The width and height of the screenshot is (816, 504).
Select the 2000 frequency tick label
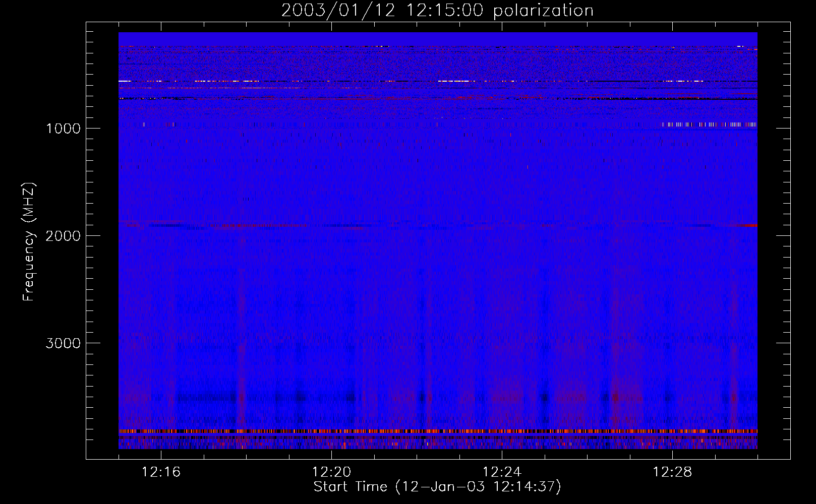click(63, 236)
